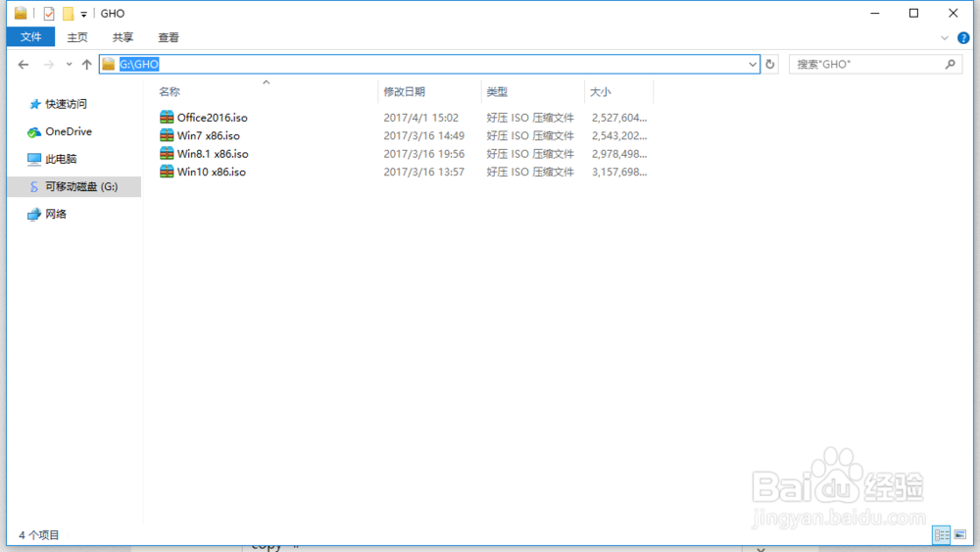
Task: Go up one folder level
Action: 86,65
